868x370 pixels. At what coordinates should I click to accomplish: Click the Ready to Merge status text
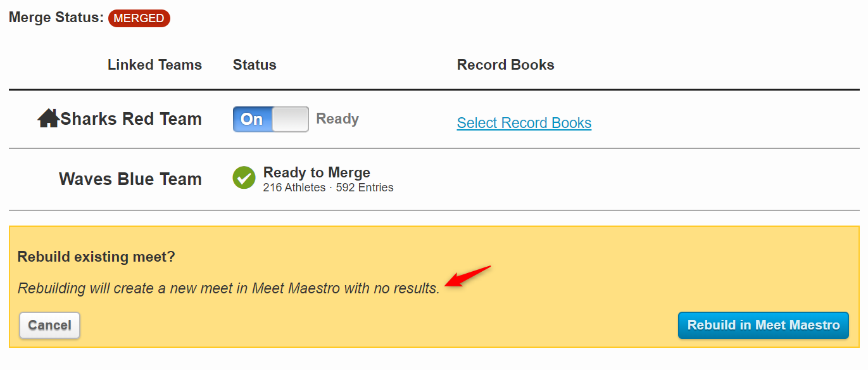[317, 172]
